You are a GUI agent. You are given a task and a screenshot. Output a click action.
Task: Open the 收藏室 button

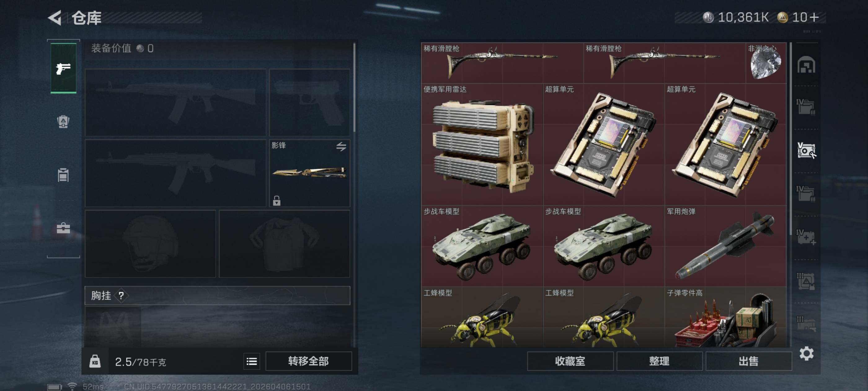point(570,361)
